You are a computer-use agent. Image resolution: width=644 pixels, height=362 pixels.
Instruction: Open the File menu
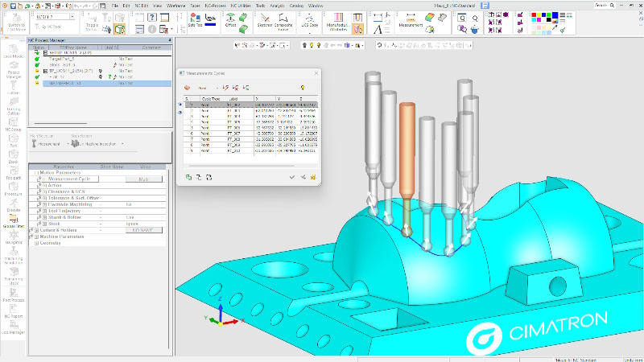coord(114,6)
